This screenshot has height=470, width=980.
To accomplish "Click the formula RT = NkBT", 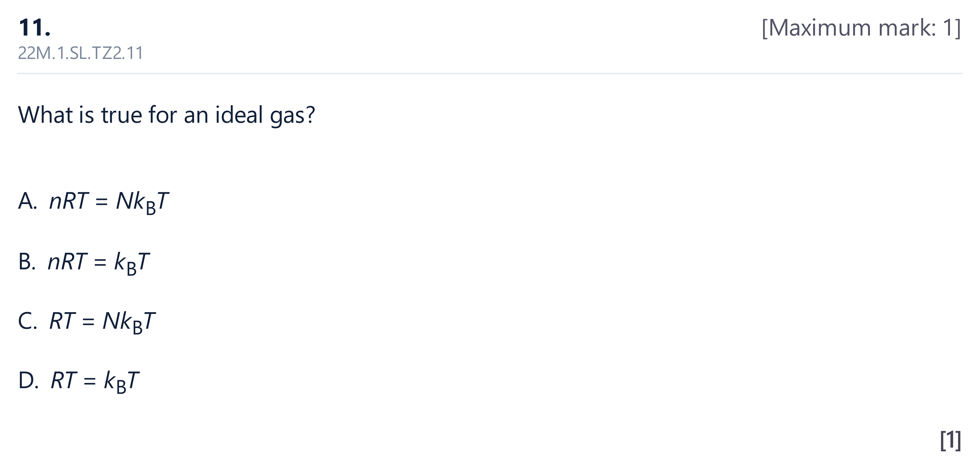I will tap(102, 322).
